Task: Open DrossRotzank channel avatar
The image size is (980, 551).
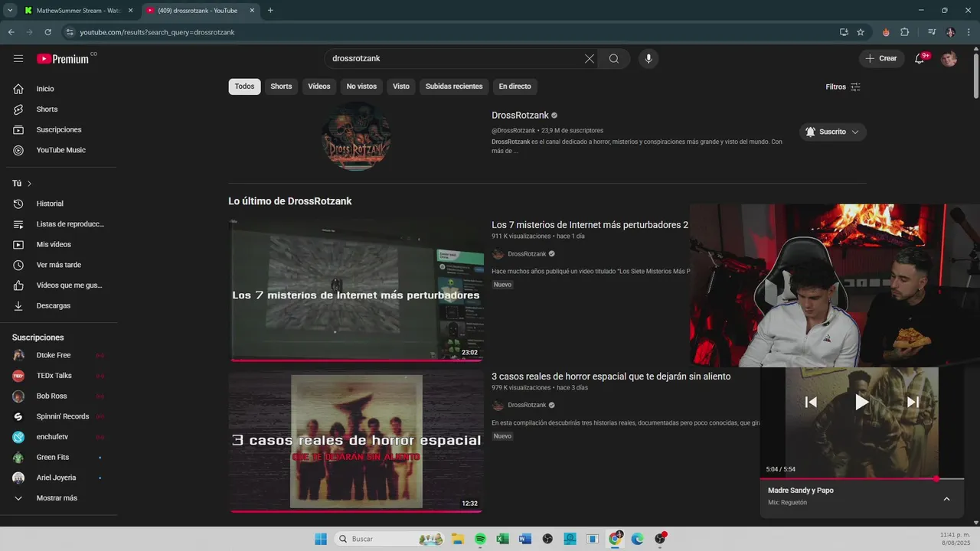Action: tap(356, 136)
